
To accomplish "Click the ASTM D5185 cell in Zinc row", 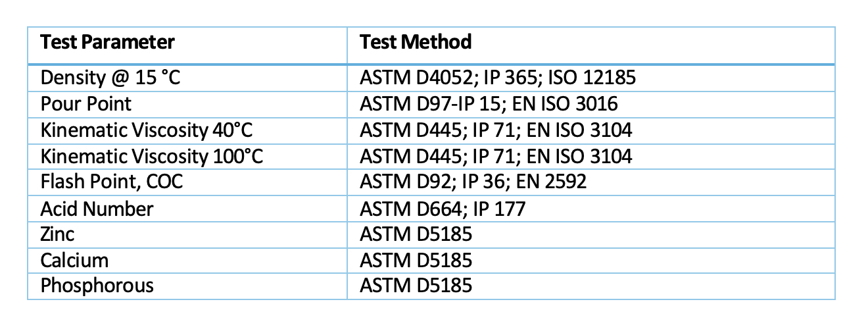I will point(416,234).
